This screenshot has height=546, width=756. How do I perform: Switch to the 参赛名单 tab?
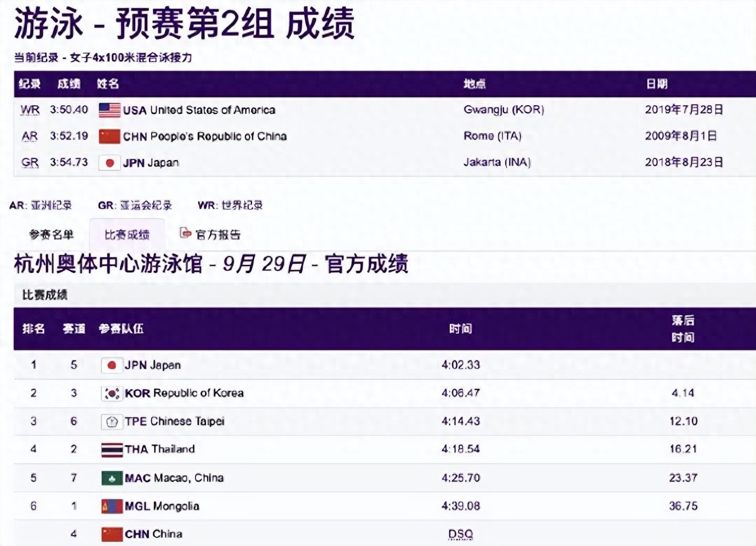tap(51, 235)
